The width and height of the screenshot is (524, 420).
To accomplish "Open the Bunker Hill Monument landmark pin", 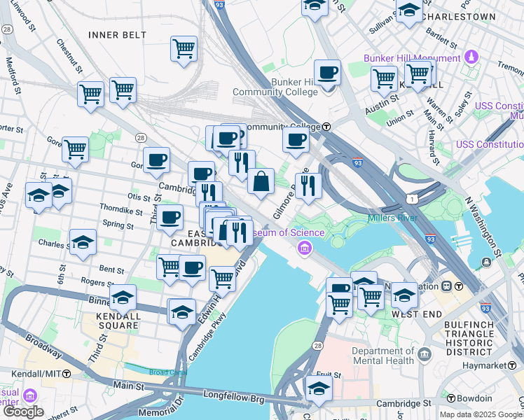I will pos(471,57).
